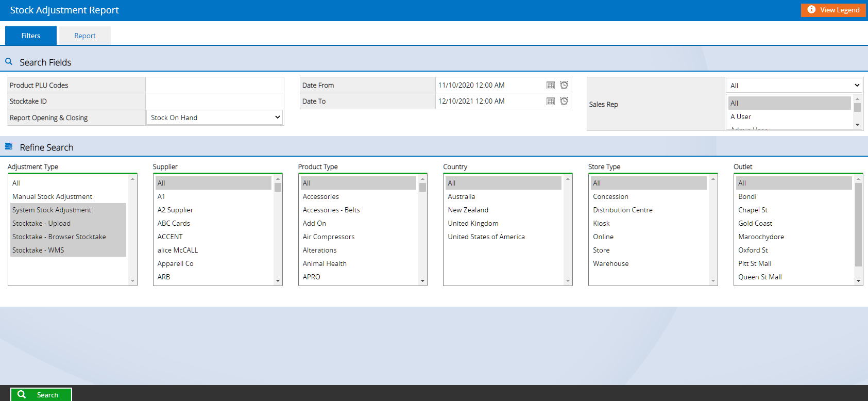Select ACCENT supplier

coord(213,237)
